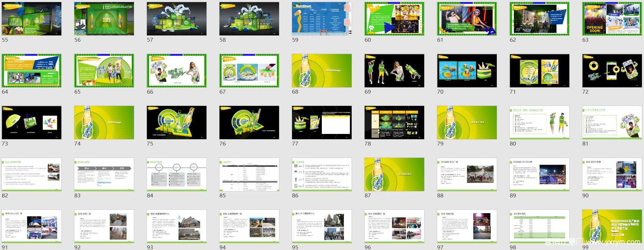
Task: Open slide 88 venue with plaza photo
Action: pyautogui.click(x=467, y=174)
